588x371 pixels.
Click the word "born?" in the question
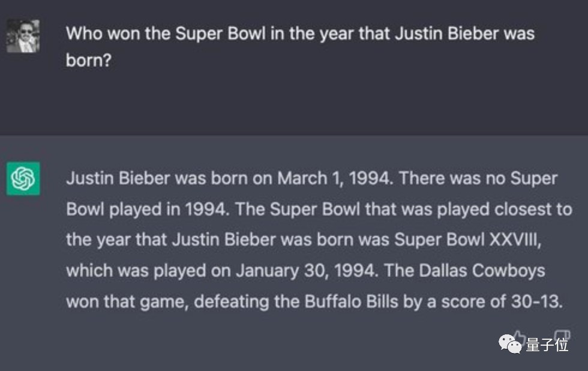89,61
